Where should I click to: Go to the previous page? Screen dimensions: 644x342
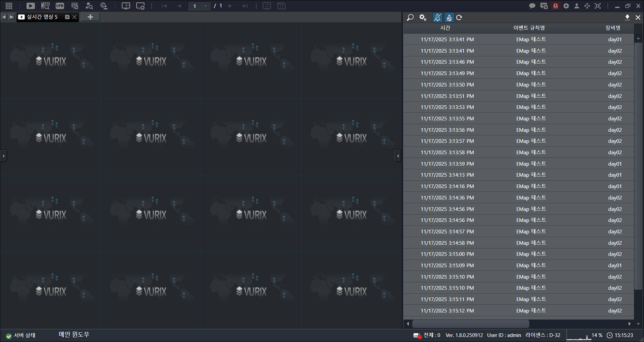click(179, 6)
